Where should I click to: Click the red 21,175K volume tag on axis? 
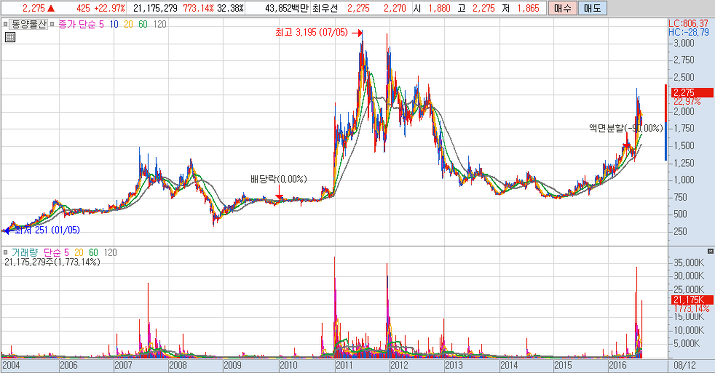click(x=692, y=300)
